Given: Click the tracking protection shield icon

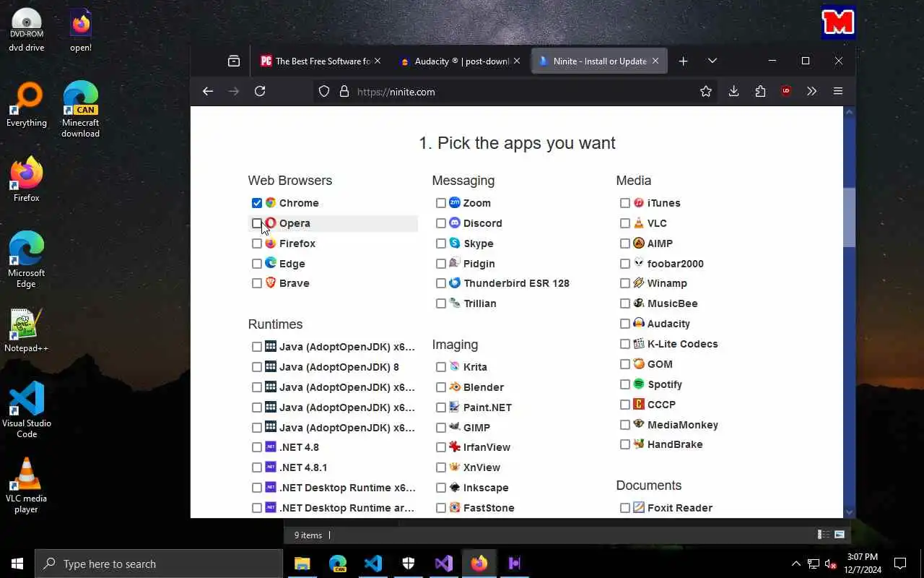Looking at the screenshot, I should coord(324,92).
